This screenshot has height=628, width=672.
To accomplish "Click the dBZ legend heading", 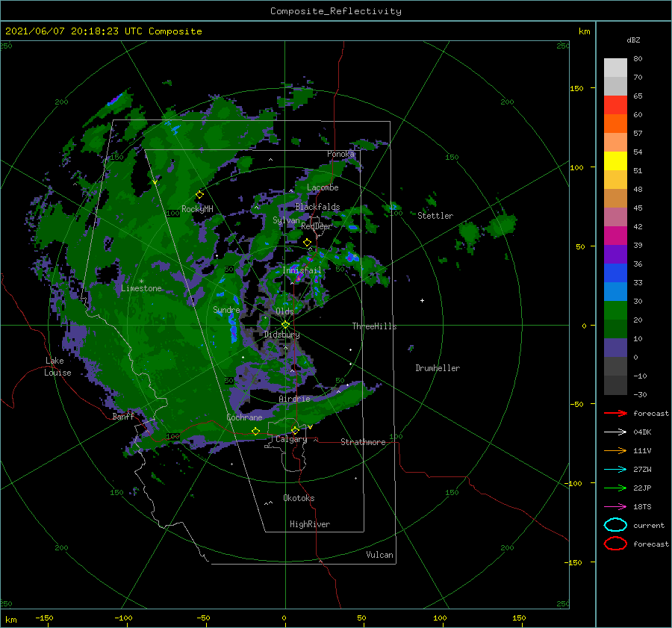I will (633, 40).
